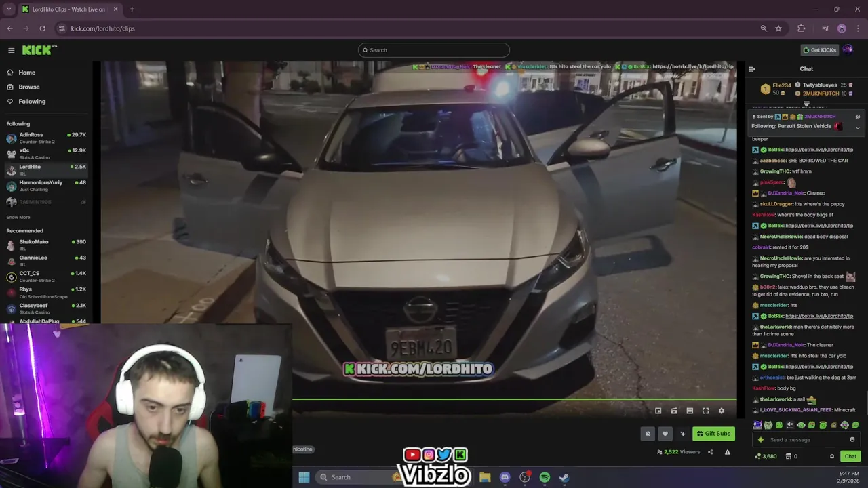Screen dimensions: 868x488
Task: Select the LordHito Clips browser tab
Action: click(70, 9)
